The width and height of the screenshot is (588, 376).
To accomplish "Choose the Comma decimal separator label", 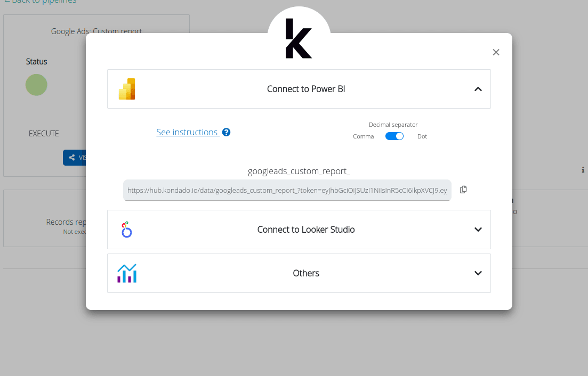I will pos(364,136).
